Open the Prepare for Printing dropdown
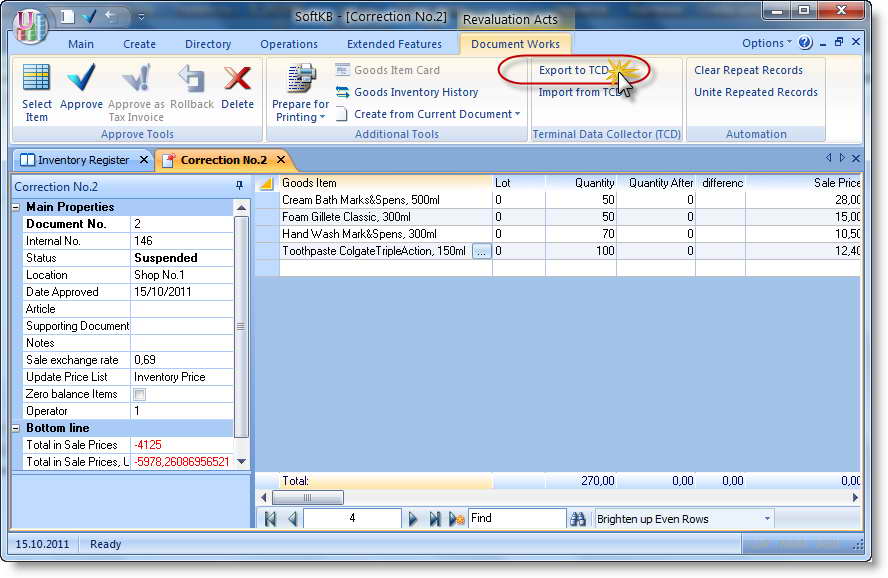Image resolution: width=888 pixels, height=578 pixels. click(300, 110)
